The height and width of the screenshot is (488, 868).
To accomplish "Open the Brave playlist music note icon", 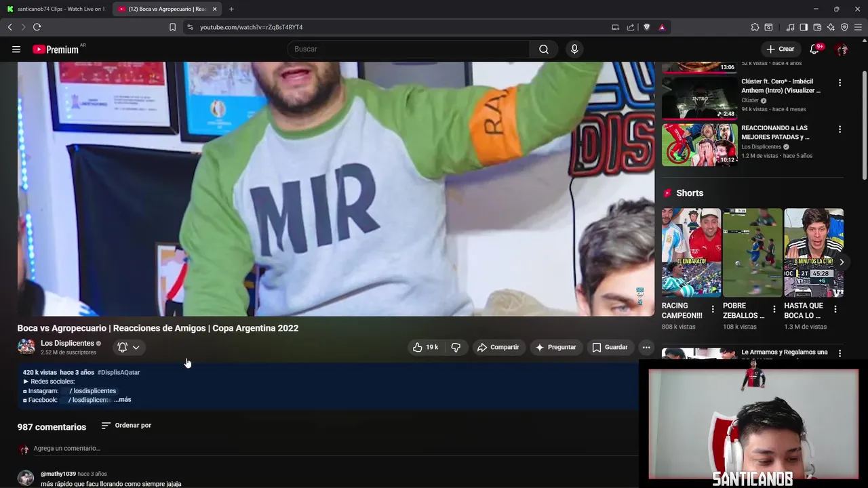I will [790, 27].
